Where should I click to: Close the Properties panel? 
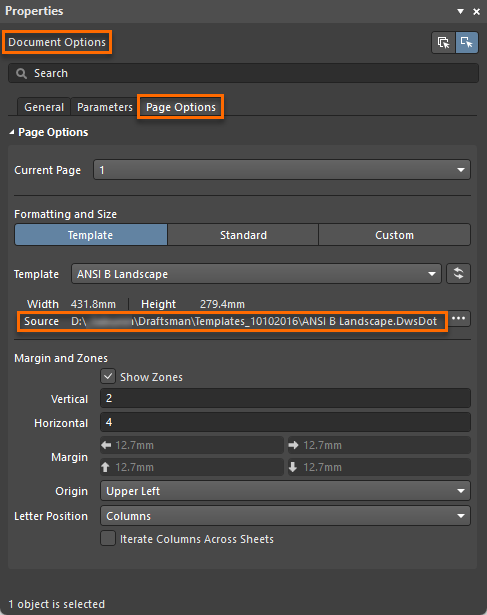click(476, 11)
